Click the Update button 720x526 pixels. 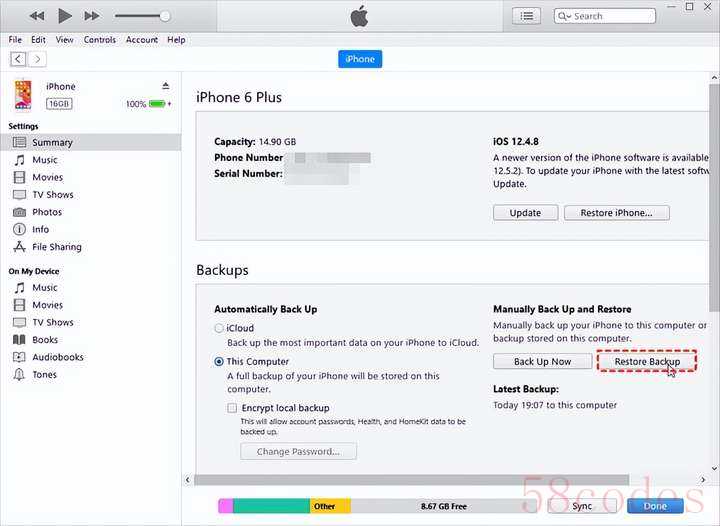[525, 213]
